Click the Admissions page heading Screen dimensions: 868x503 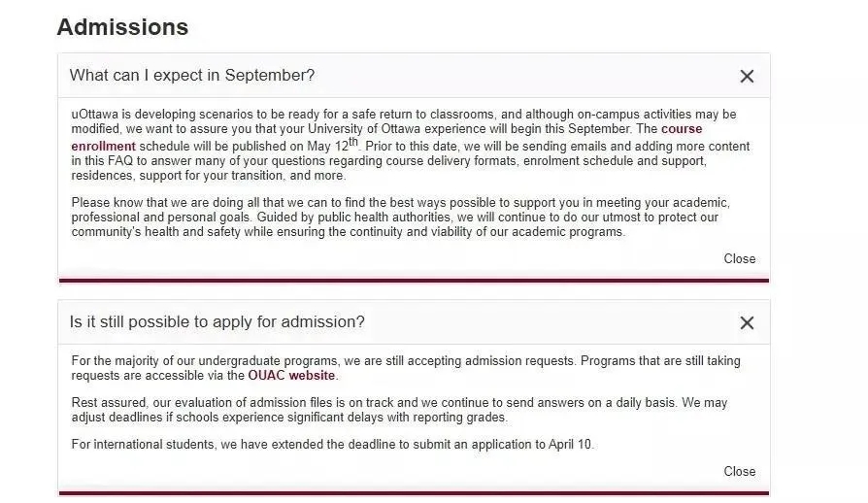(x=122, y=27)
